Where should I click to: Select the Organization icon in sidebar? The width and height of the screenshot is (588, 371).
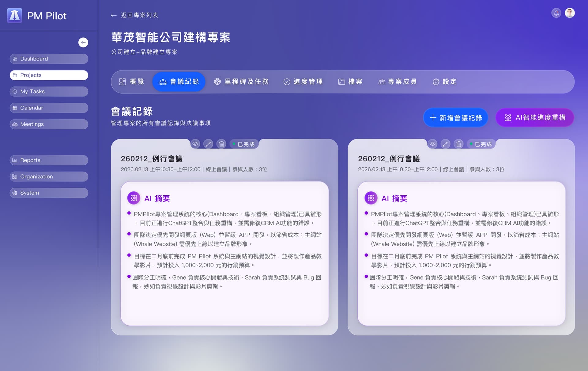[x=14, y=176]
